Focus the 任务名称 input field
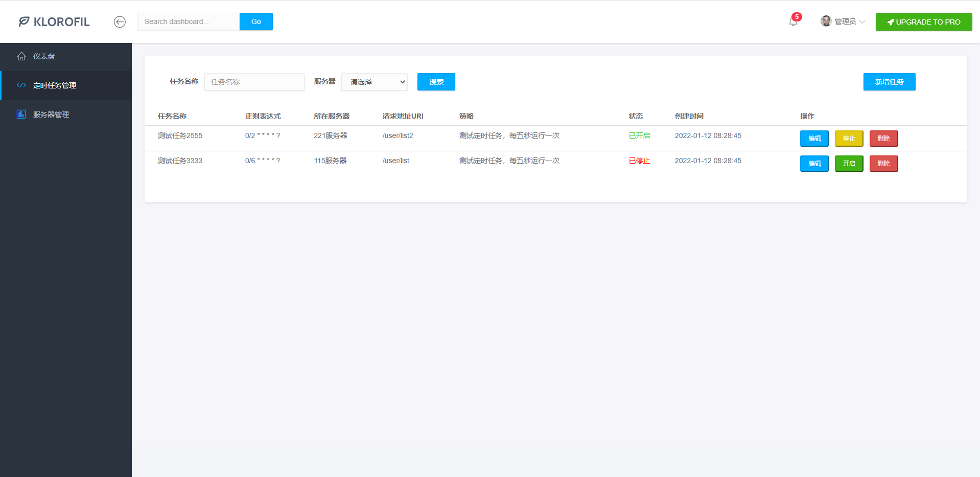Screen dimensions: 980x477 tap(254, 82)
